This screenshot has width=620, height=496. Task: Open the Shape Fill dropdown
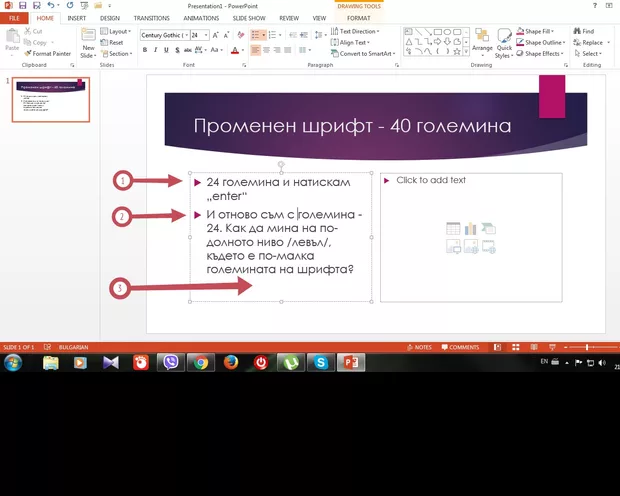(x=535, y=31)
